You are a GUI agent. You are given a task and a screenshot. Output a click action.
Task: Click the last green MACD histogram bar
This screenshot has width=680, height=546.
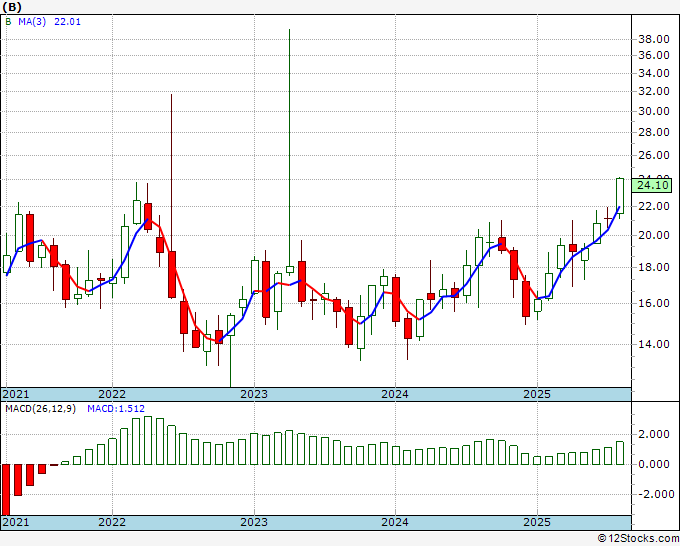pyautogui.click(x=620, y=453)
